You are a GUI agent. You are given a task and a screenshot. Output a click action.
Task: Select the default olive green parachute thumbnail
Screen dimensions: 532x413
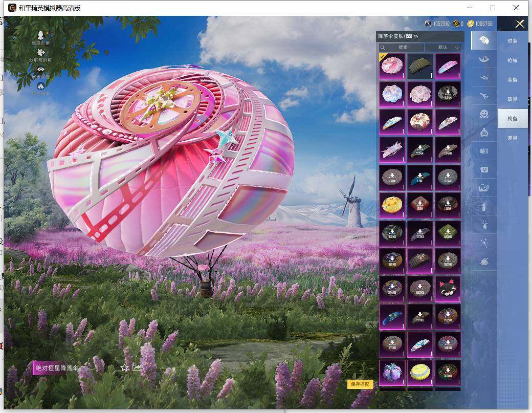(x=420, y=66)
